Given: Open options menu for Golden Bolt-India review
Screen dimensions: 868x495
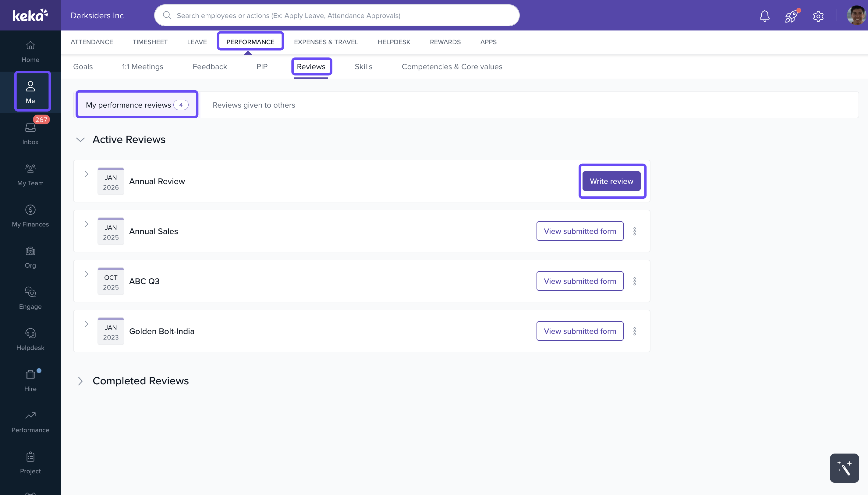Looking at the screenshot, I should click(x=634, y=331).
